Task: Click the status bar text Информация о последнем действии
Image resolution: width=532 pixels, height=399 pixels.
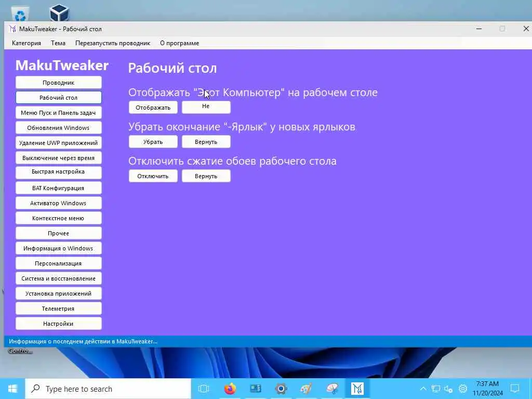Action: point(83,341)
